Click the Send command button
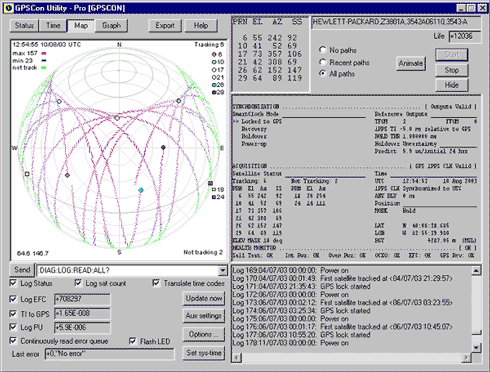 coord(22,270)
